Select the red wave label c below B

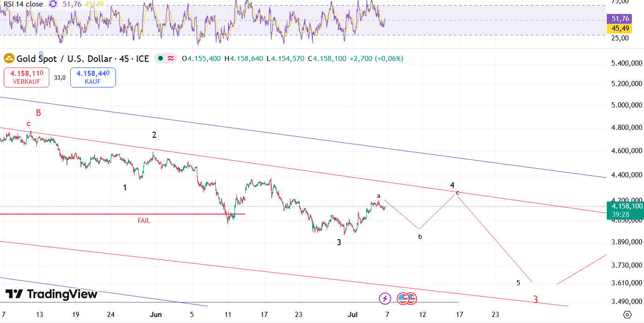tap(28, 124)
